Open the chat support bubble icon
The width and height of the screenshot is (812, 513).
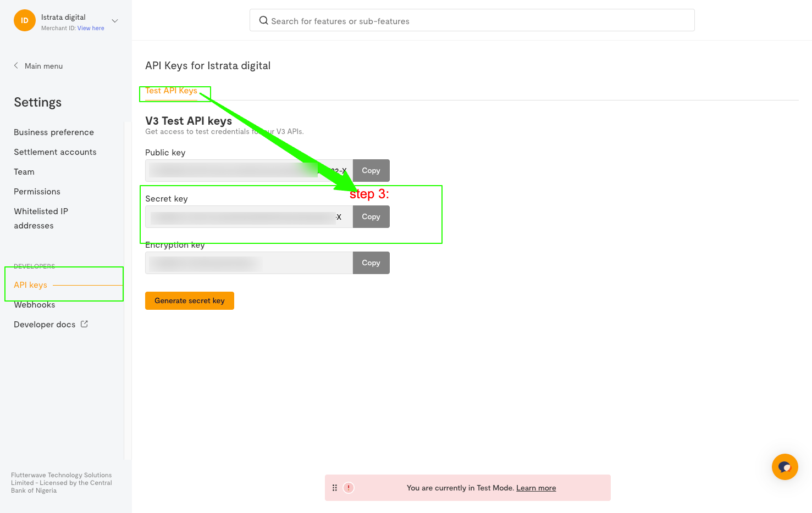click(x=785, y=467)
